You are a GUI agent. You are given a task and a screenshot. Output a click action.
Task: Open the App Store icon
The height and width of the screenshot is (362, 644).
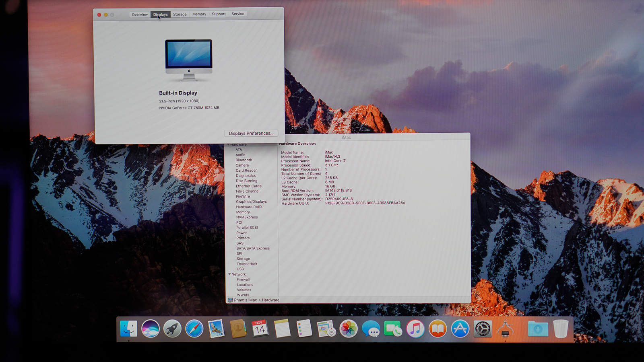pos(460,329)
